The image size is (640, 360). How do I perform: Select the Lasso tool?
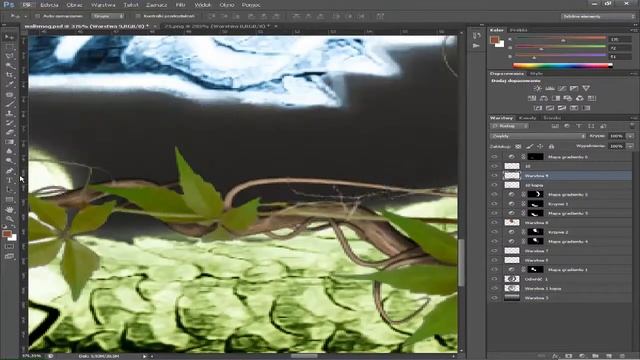coord(9,56)
